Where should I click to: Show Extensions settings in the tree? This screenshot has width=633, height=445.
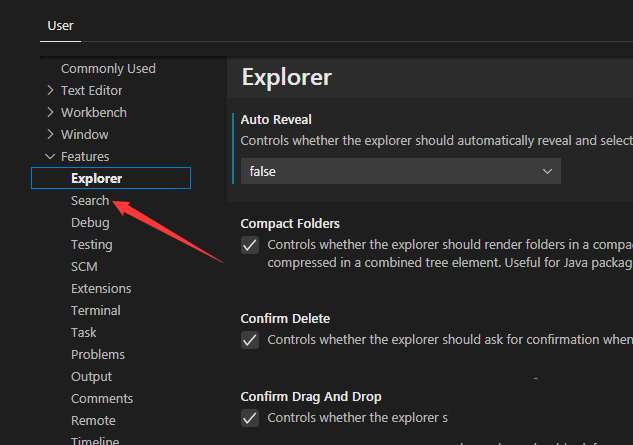click(101, 289)
